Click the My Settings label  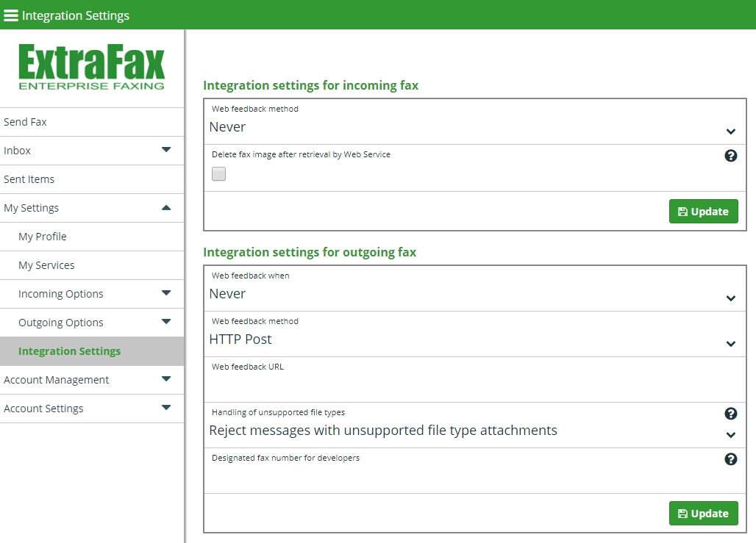coord(32,208)
